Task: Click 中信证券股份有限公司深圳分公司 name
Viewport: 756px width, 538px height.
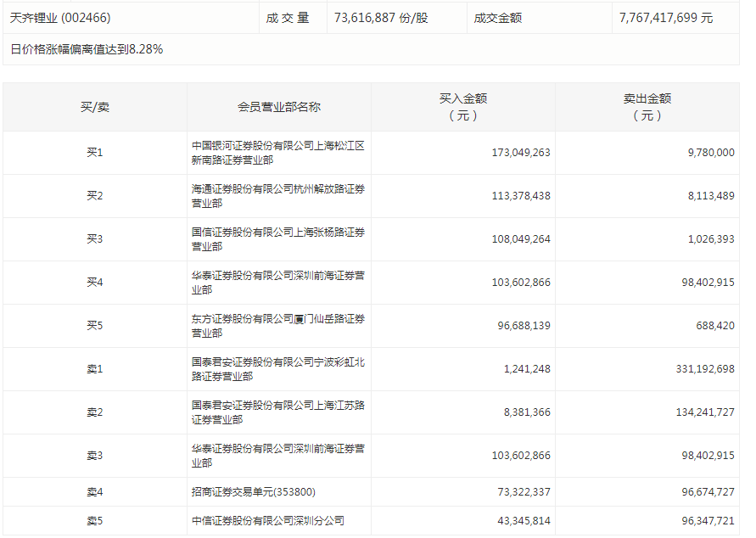Action: coord(268,521)
